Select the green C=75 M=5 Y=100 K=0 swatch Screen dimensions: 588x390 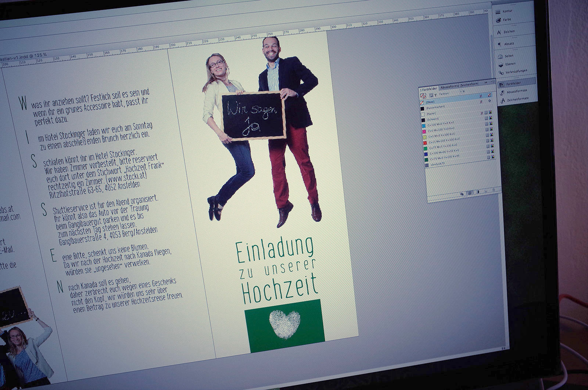tap(459, 145)
